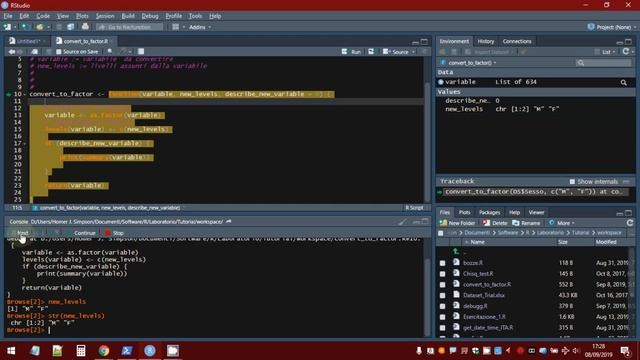Open the Tools menu
Viewport: 640px width, 360px height.
coord(195,16)
